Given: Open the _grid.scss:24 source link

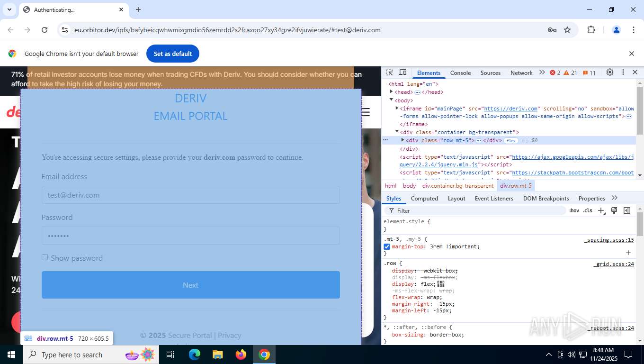Looking at the screenshot, I should (614, 264).
